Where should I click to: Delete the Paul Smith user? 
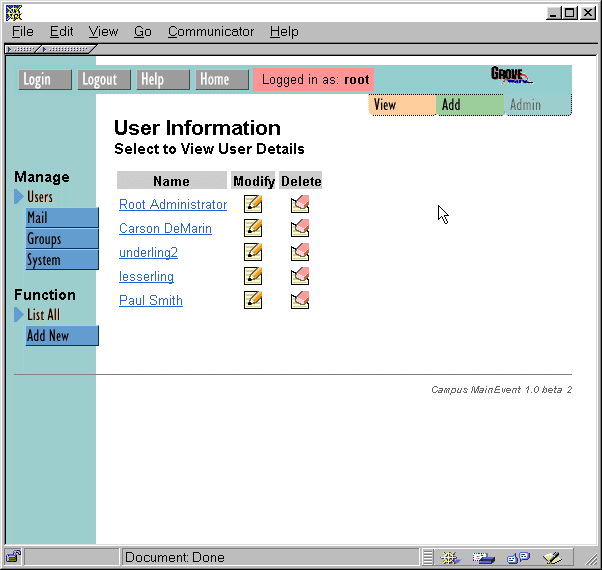tap(300, 300)
